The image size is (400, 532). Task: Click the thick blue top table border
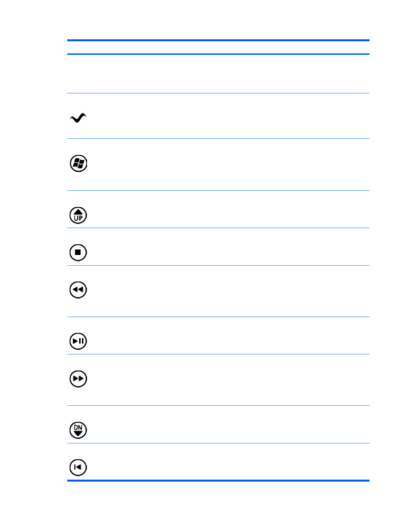pos(218,40)
